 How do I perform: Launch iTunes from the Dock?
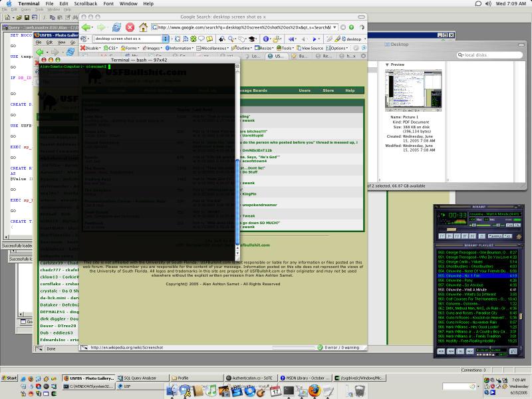pos(211,391)
